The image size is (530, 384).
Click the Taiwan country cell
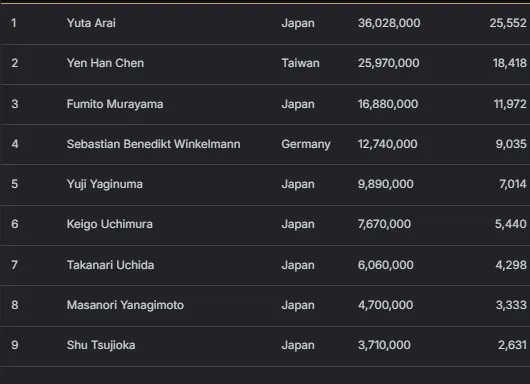coord(300,63)
